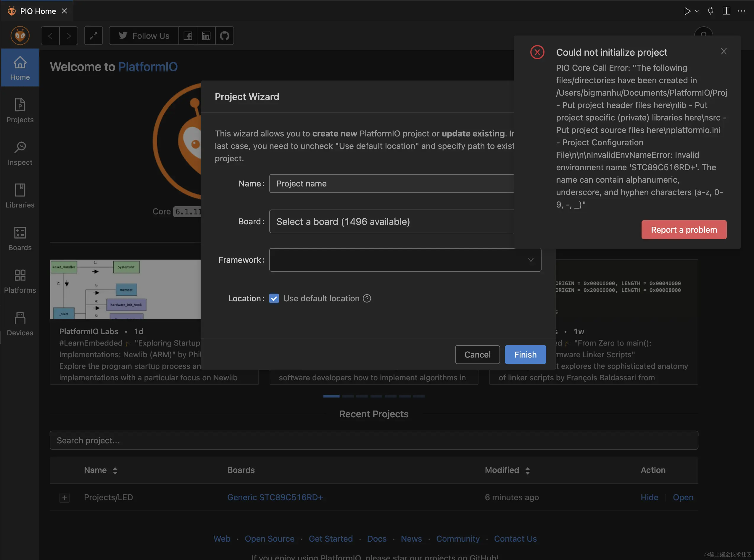Click the Finish button
Viewport: 754px width, 560px height.
525,354
